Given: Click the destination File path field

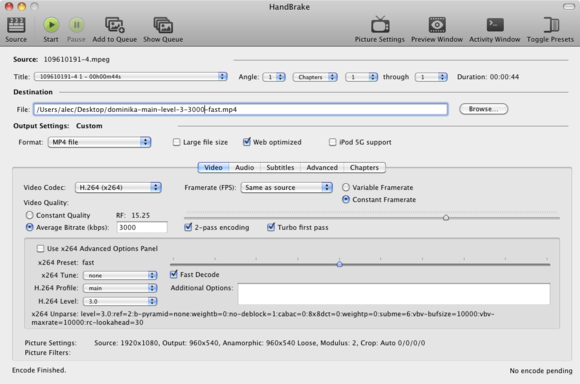Looking at the screenshot, I should (240, 109).
